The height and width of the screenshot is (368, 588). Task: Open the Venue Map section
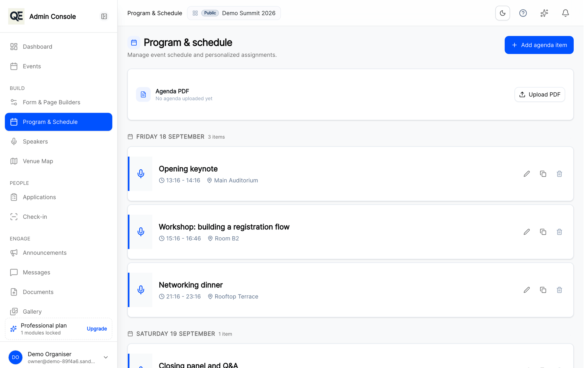pos(59,161)
